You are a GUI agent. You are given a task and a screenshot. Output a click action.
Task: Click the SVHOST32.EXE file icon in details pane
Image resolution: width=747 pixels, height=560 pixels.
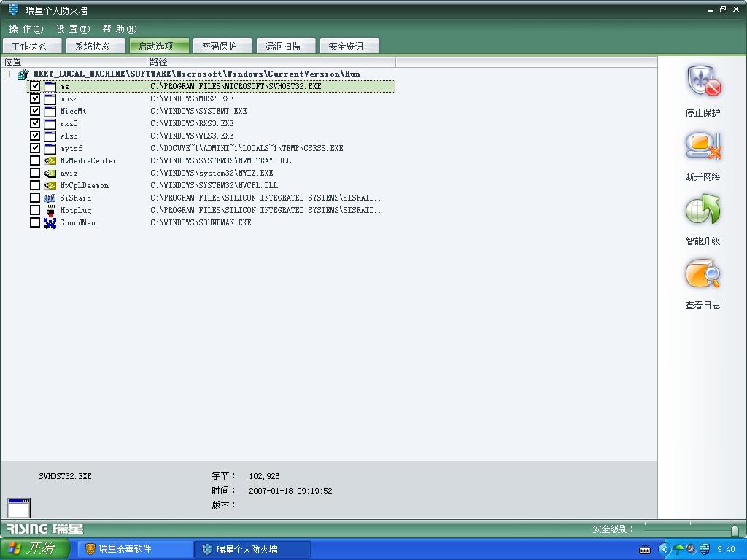click(19, 507)
